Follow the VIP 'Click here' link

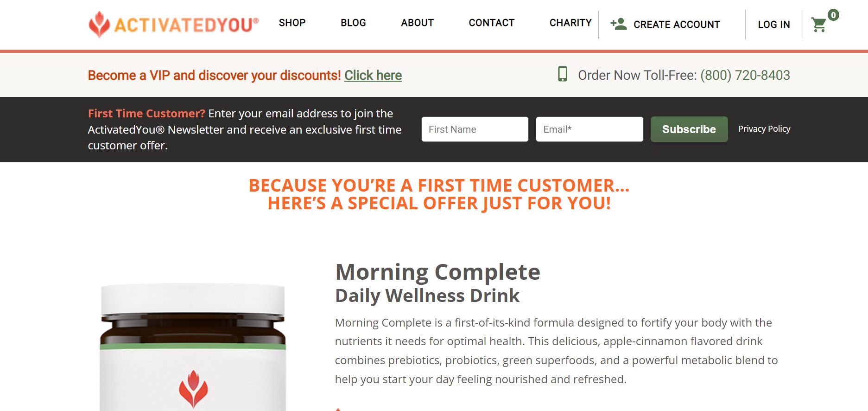[x=373, y=75]
